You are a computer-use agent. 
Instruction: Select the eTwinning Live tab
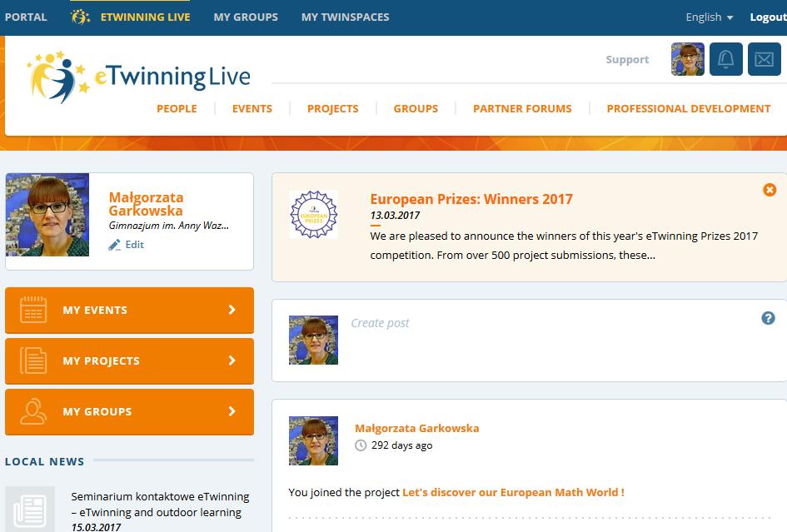pos(145,17)
